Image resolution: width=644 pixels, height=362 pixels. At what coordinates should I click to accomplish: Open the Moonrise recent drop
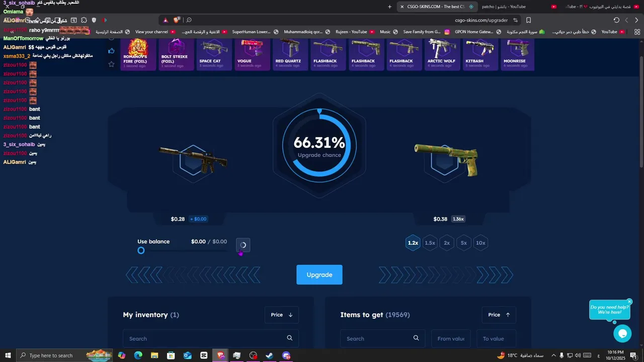(518, 54)
